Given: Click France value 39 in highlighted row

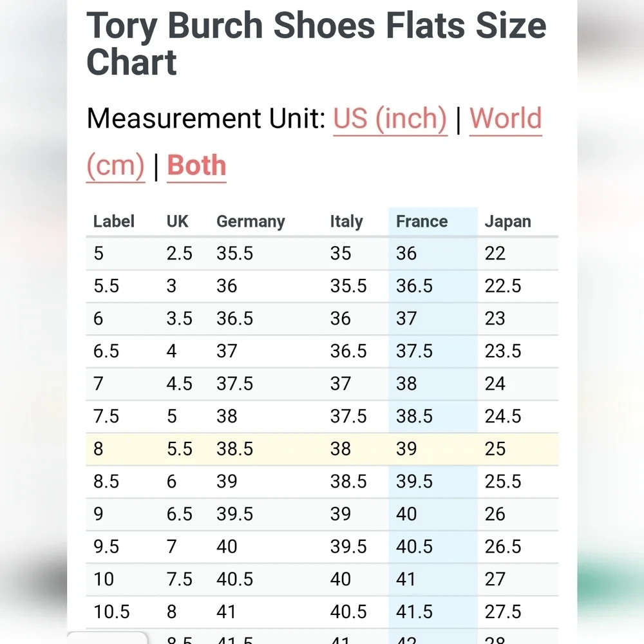Looking at the screenshot, I should click(406, 449).
